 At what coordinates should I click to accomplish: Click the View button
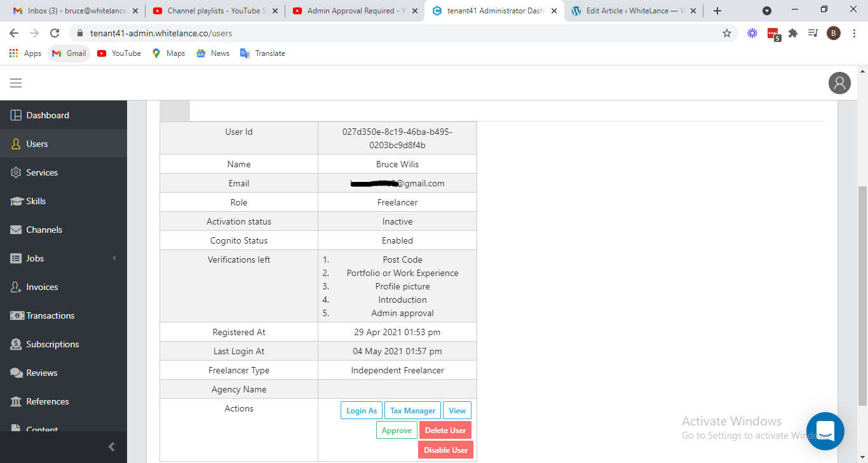click(458, 411)
